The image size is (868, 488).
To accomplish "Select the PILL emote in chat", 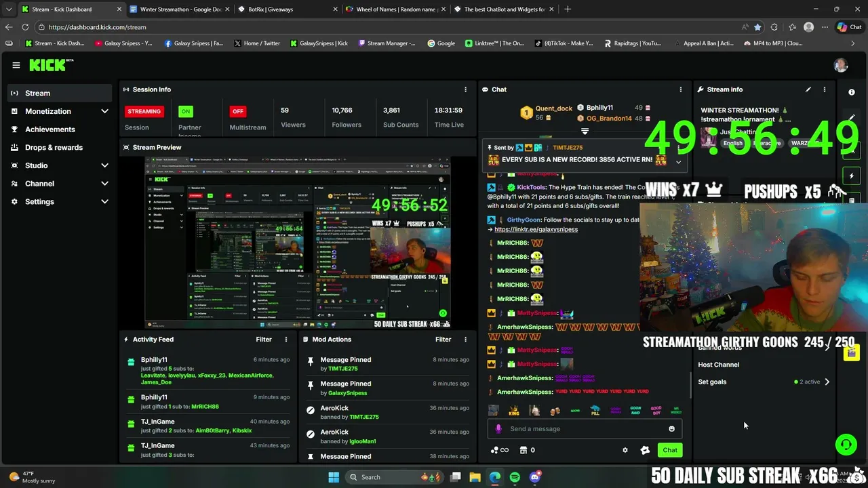I will tap(595, 411).
